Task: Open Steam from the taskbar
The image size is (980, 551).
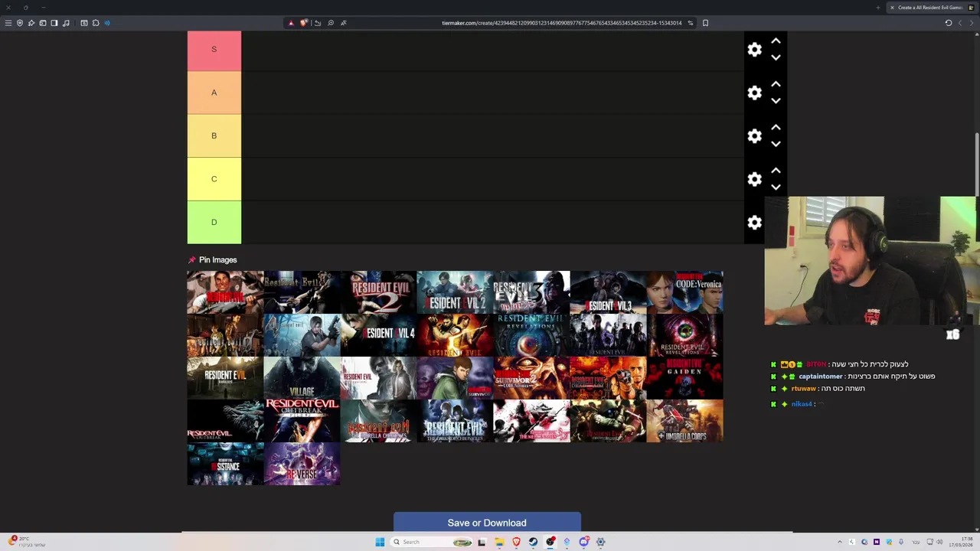Action: click(533, 542)
